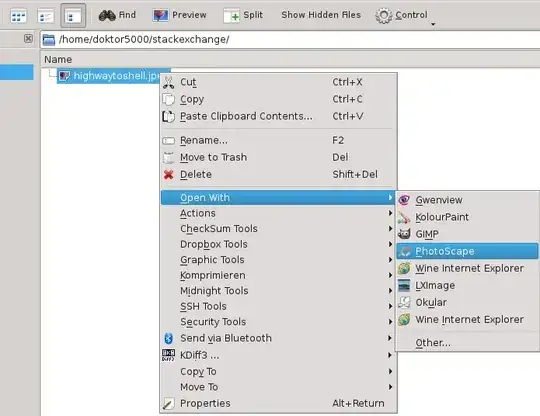Viewport: 540px width, 416px height.
Task: Click the clipboard Paste icon
Action: point(168,116)
